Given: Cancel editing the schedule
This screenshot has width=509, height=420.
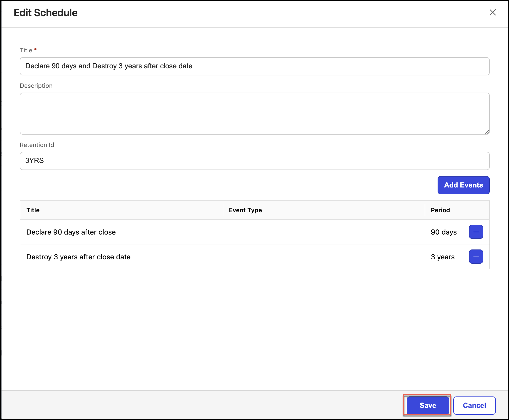Looking at the screenshot, I should [474, 405].
